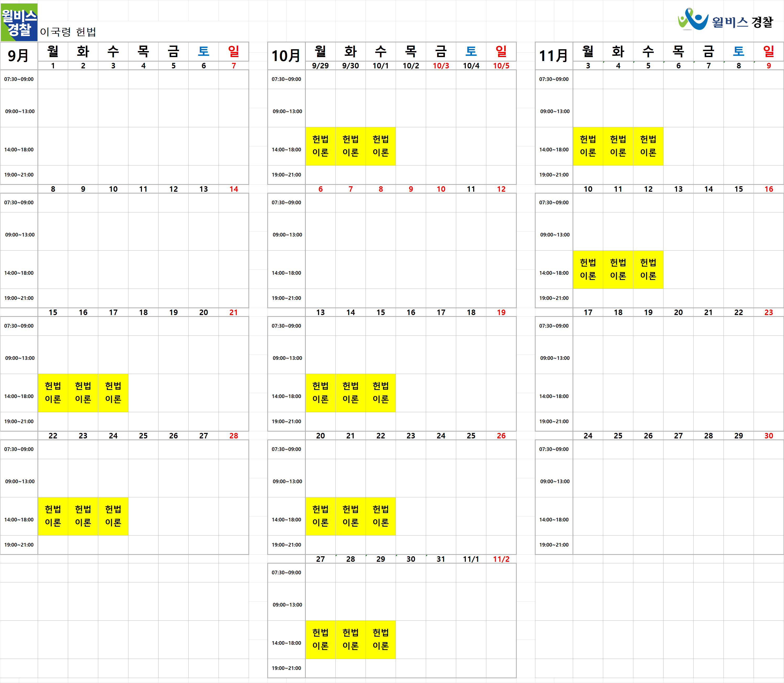Click the red 7 date in September's first week

point(234,65)
